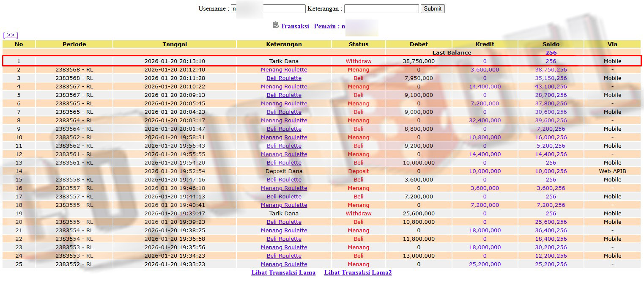644x286 pixels.
Task: Click the [>>] next page link
Action: (x=11, y=35)
